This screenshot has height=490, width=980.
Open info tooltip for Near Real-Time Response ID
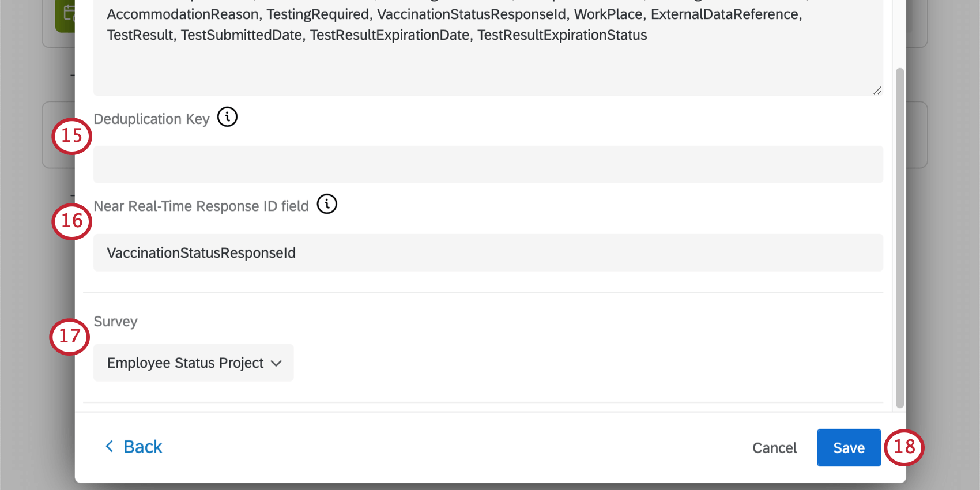coord(327,204)
